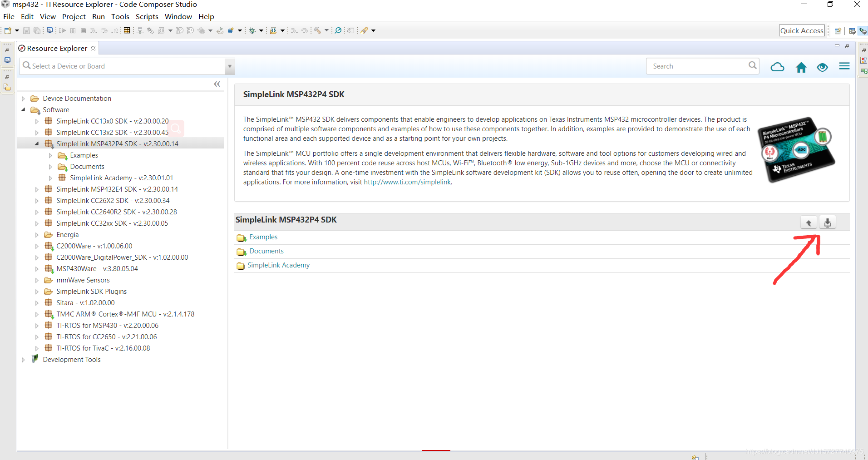Collapse the SimpleLink MSP432P4 SDK node
The width and height of the screenshot is (868, 460).
point(37,144)
